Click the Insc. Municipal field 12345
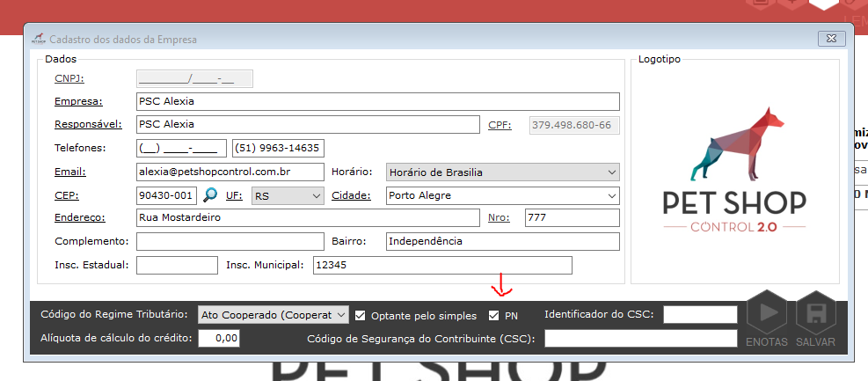Screen dimensions: 868x381 click(442, 265)
